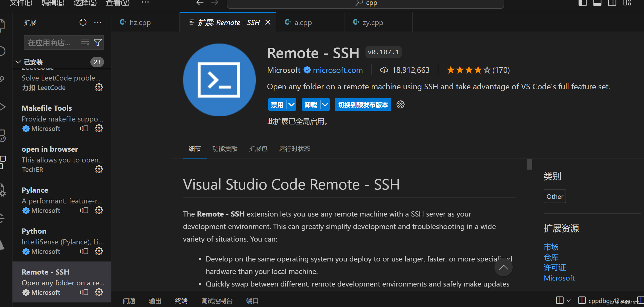Collapse the 已安装 installed section

[x=18, y=62]
